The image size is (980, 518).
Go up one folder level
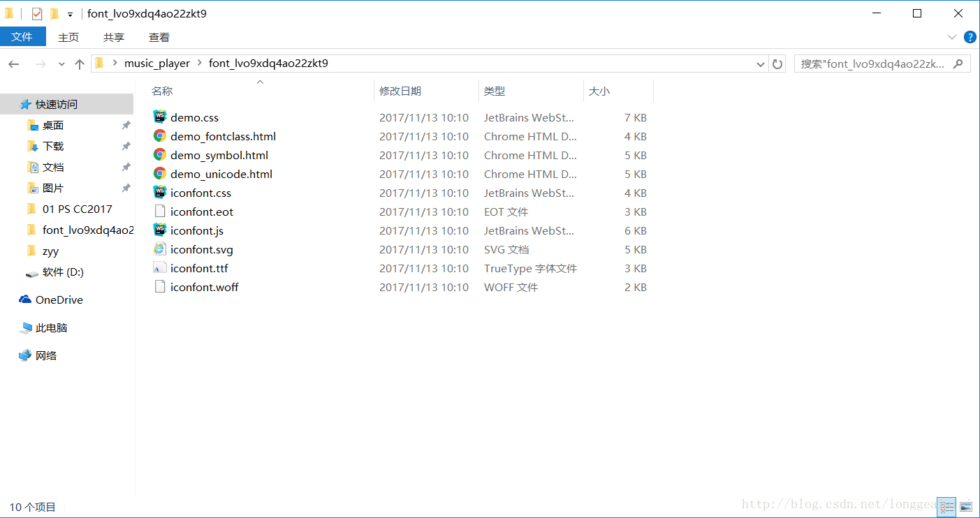(x=79, y=64)
